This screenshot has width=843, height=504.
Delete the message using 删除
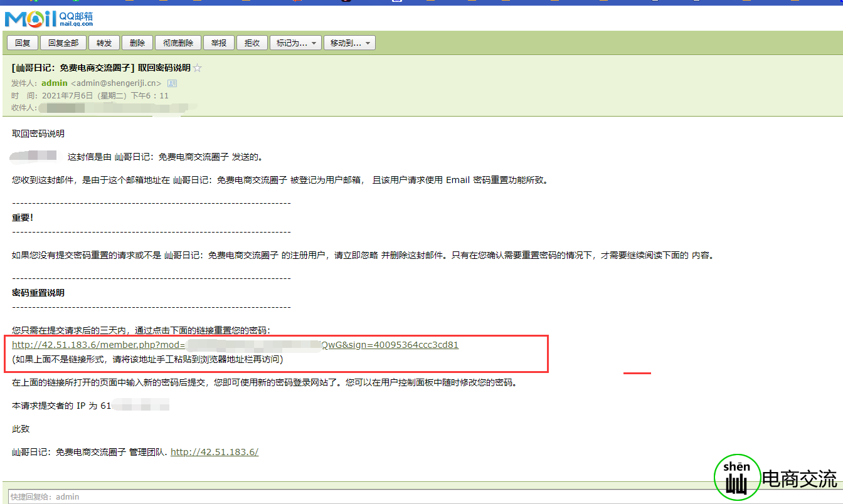(137, 43)
